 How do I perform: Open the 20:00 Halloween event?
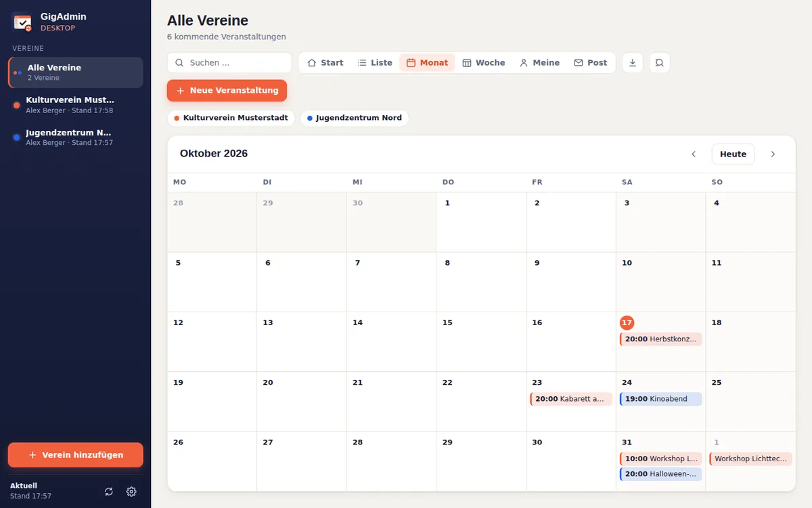point(660,474)
